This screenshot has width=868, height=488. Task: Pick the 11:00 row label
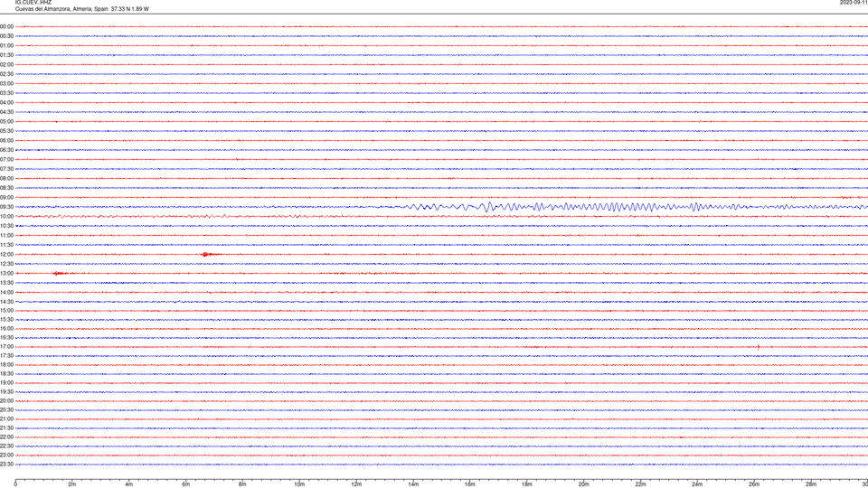(6, 235)
